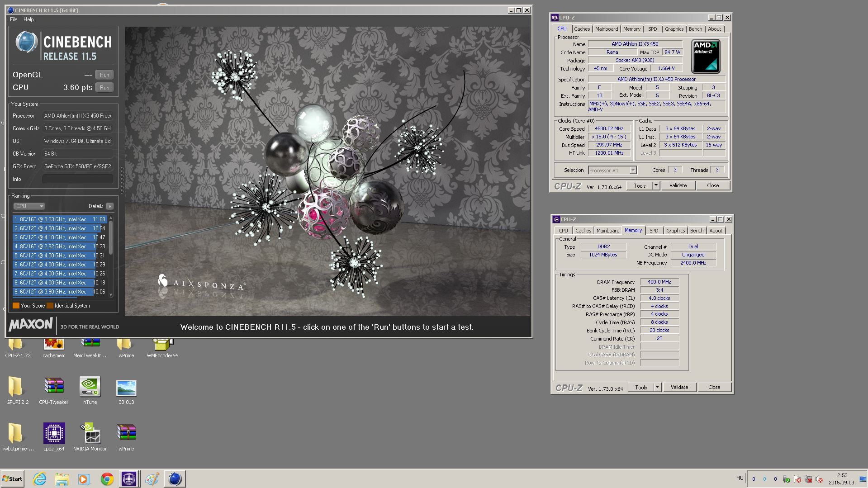Click the Start button

point(12,479)
